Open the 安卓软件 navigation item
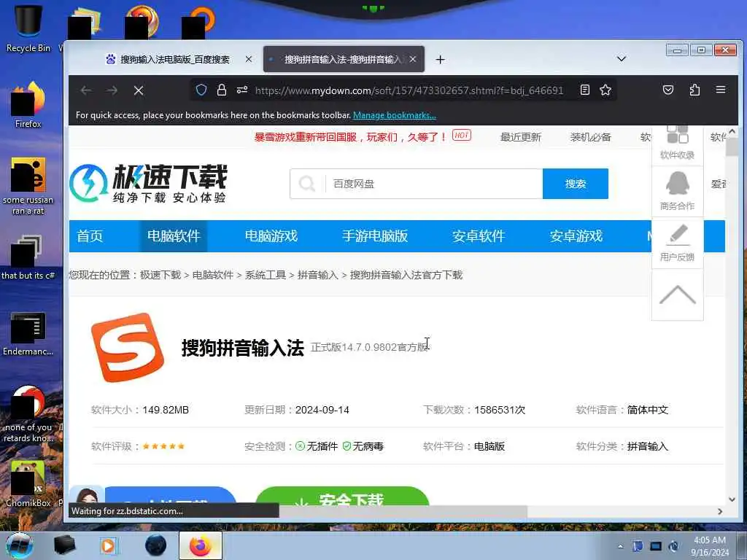 (479, 236)
